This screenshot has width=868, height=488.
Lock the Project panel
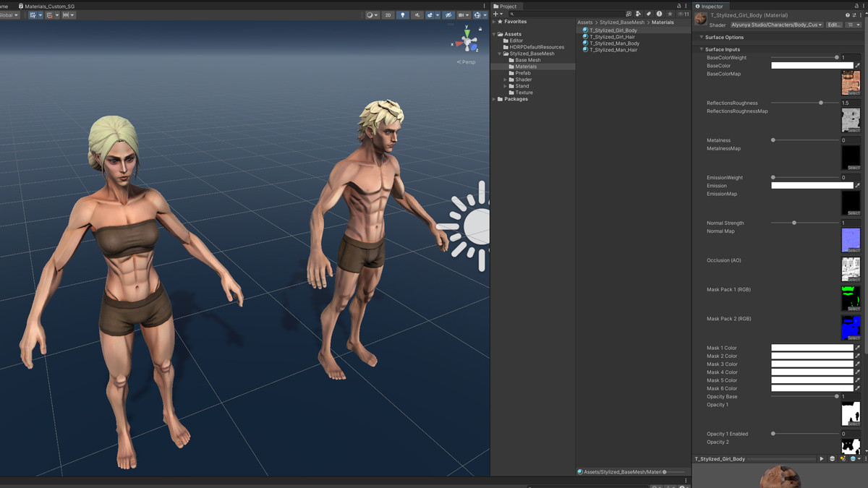678,6
